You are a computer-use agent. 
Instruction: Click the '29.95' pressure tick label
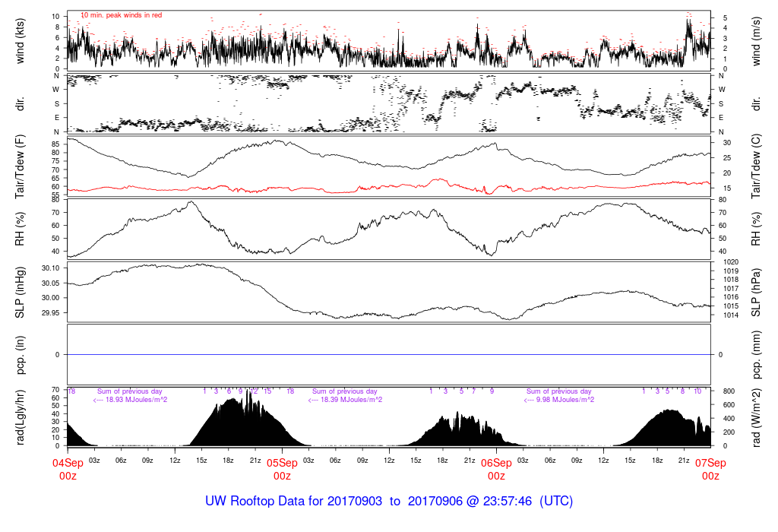51,312
